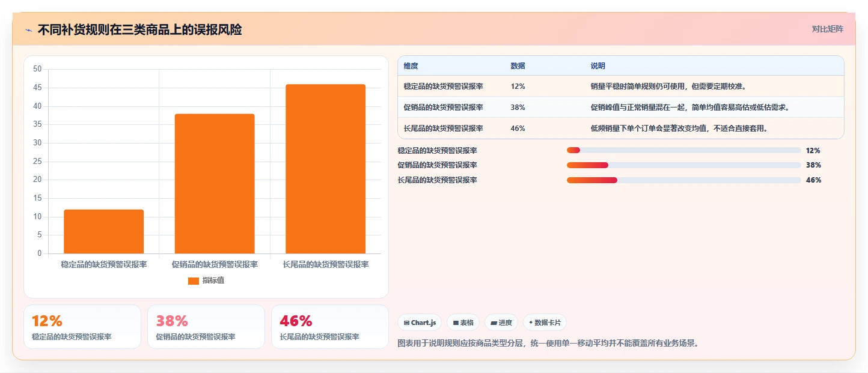
Task: Click the 促销品 bar in the chart
Action: coord(215,184)
